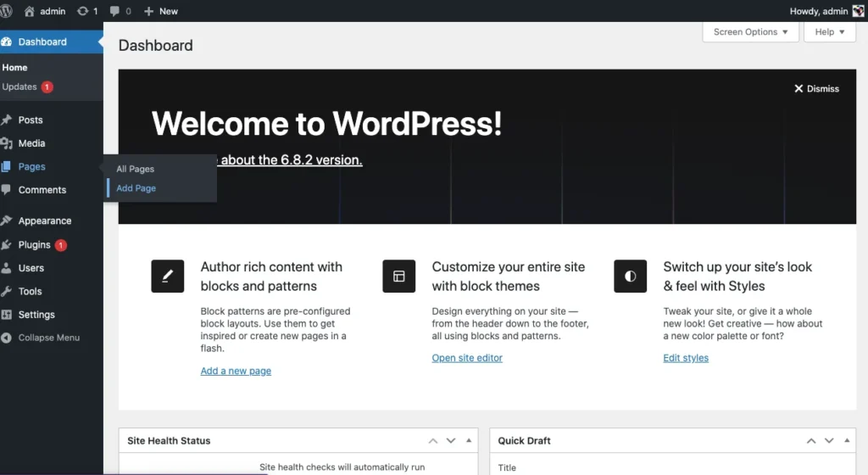868x475 pixels.
Task: Click the updates icon in admin bar
Action: 82,11
